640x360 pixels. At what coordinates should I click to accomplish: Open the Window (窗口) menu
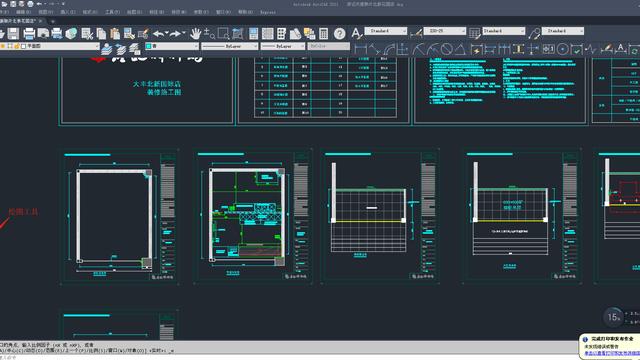pyautogui.click(x=223, y=12)
